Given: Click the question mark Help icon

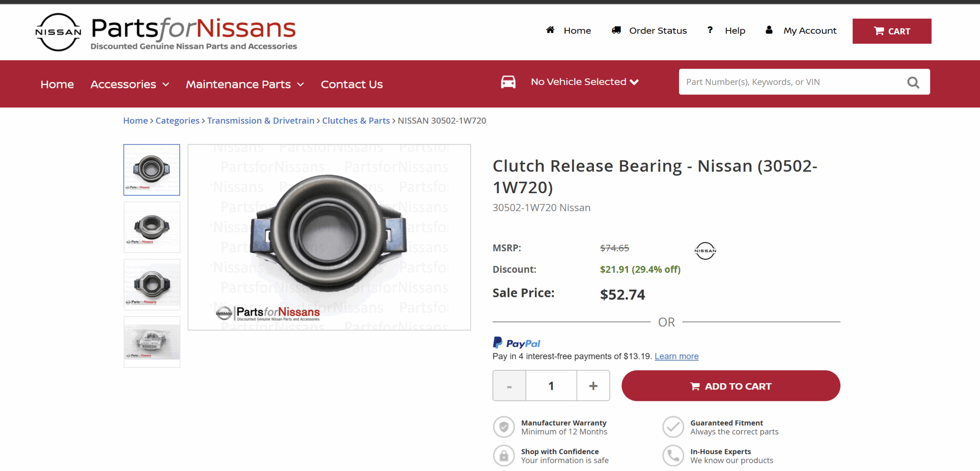Looking at the screenshot, I should tap(710, 30).
